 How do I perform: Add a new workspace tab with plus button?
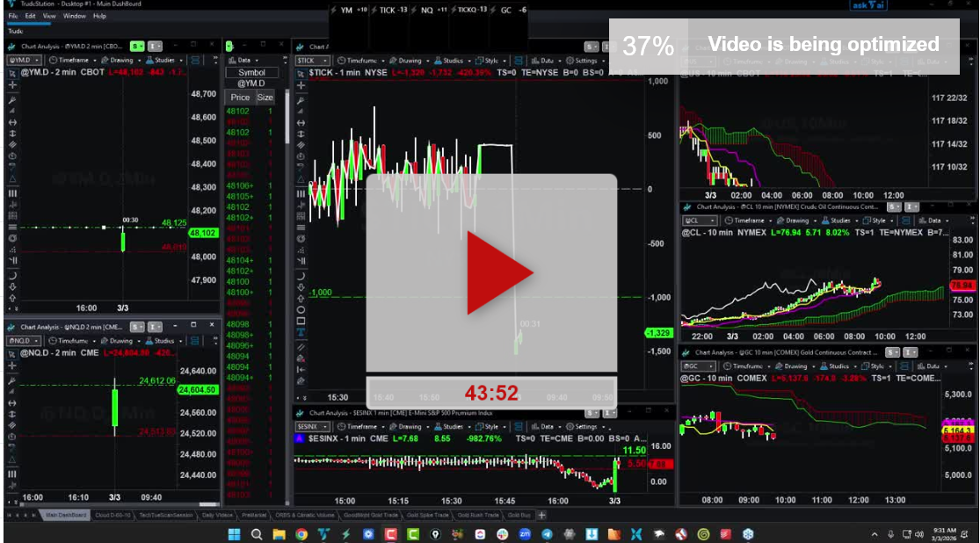(541, 515)
